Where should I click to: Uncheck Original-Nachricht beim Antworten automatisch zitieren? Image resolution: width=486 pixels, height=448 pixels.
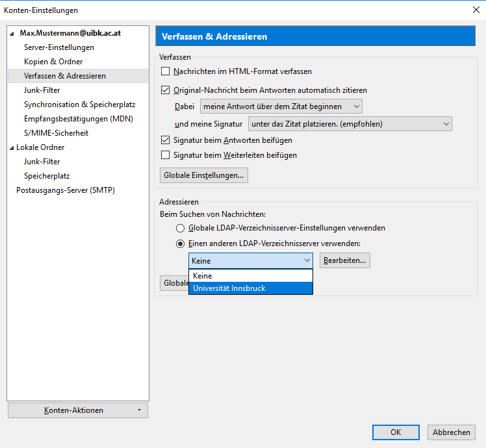165,90
